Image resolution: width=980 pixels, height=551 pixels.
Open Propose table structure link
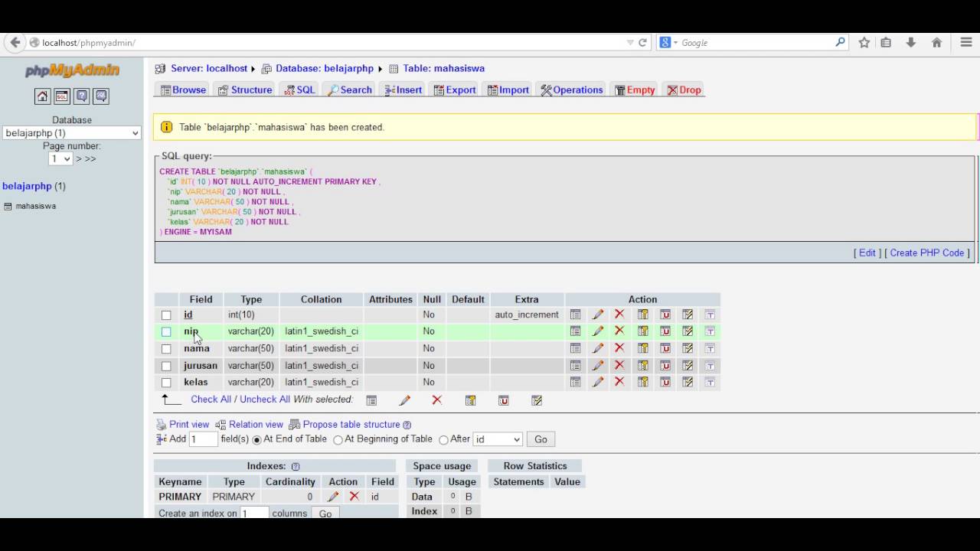pos(351,425)
